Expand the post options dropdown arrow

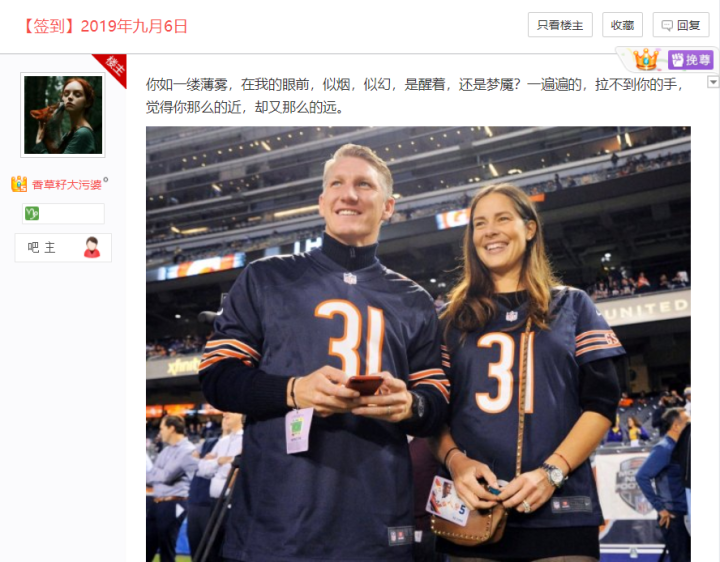(x=713, y=82)
